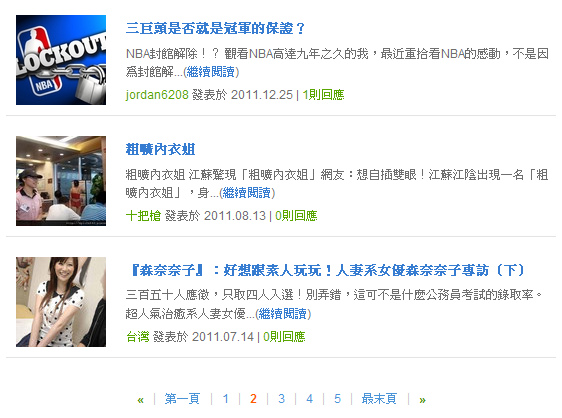Open article titled 粗曠內衣姐
Viewport: 562px width, 418px height.
160,149
